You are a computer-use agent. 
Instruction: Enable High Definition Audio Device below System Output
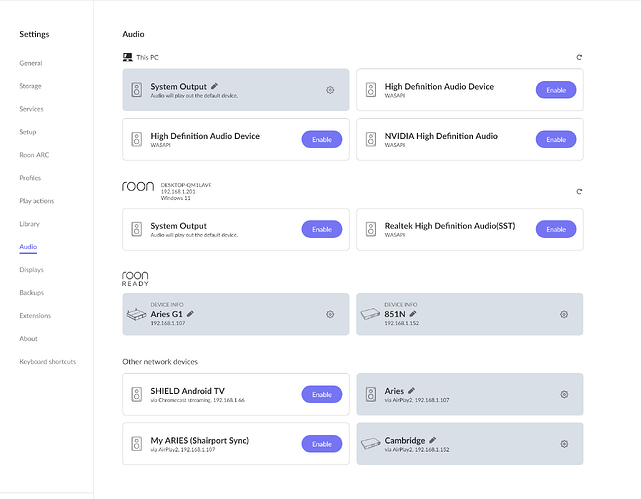[x=322, y=139]
